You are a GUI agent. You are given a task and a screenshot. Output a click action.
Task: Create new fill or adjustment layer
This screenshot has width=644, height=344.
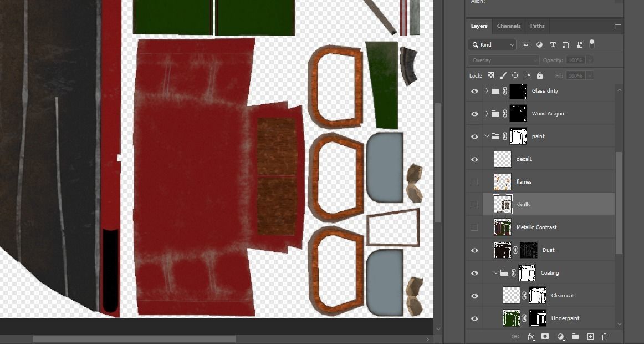coord(561,337)
